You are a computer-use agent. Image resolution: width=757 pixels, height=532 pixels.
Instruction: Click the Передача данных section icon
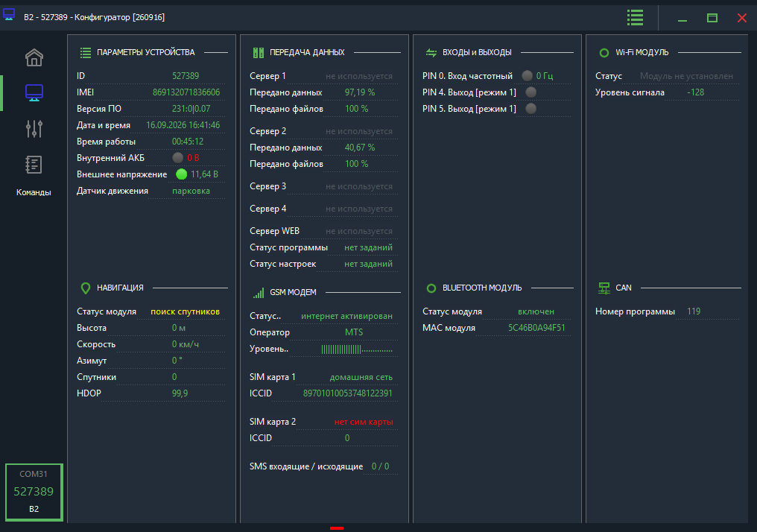point(259,53)
